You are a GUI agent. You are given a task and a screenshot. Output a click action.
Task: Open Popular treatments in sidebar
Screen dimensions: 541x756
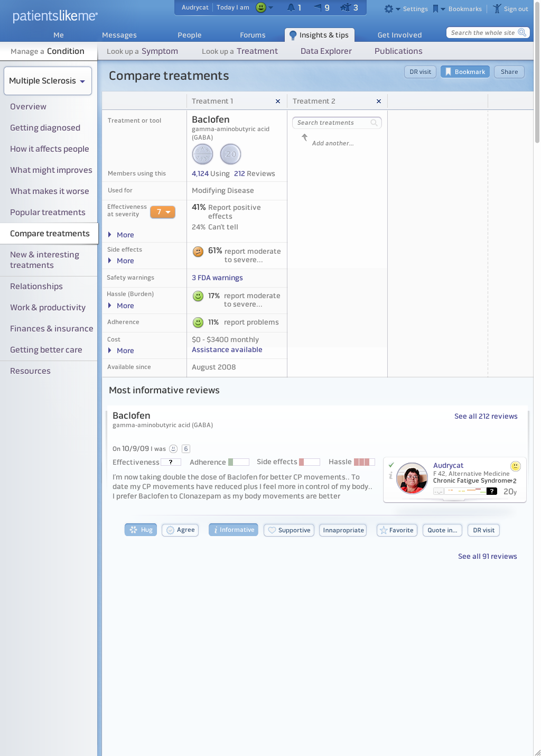[x=48, y=213]
